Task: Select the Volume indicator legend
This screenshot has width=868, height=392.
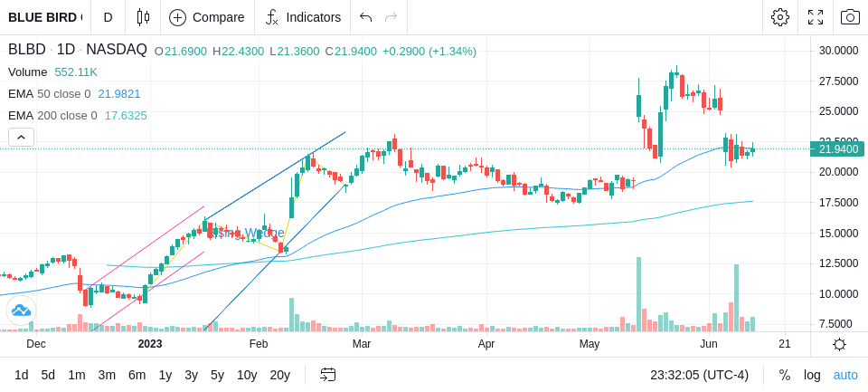Action: click(28, 72)
